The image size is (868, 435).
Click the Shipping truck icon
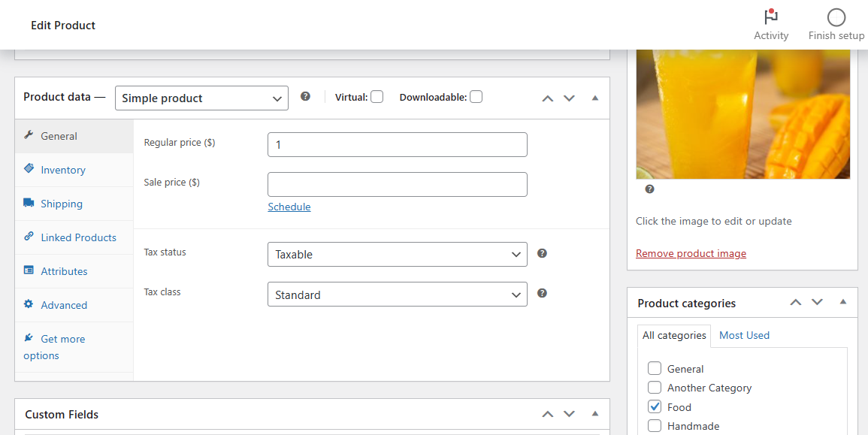pyautogui.click(x=29, y=203)
